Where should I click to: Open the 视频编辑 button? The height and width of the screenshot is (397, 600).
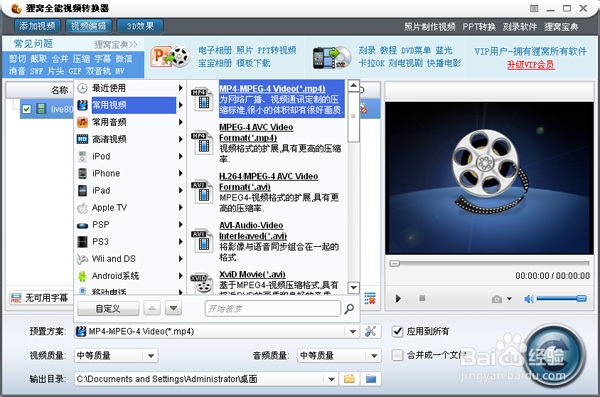point(88,26)
